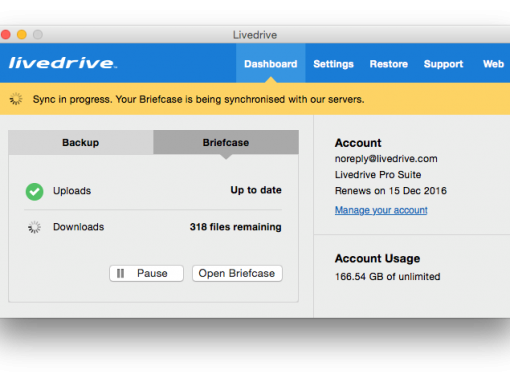Click the livedrive logo

tap(63, 63)
